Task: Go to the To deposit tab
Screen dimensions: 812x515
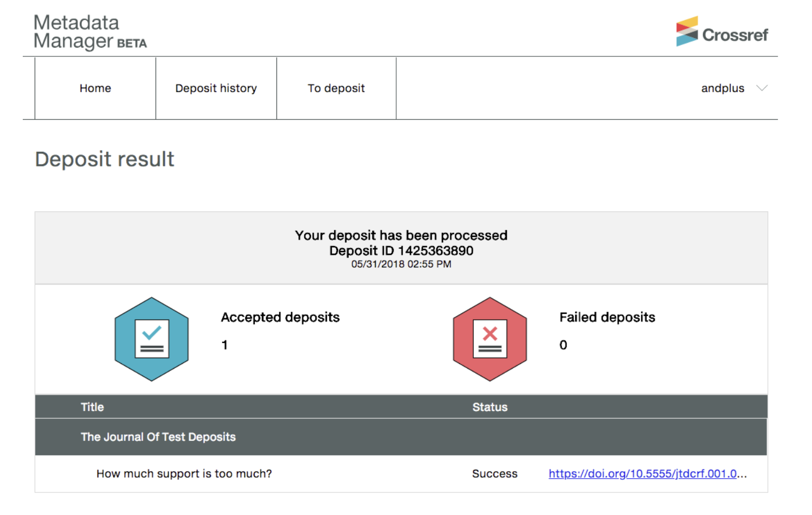Action: click(x=336, y=88)
